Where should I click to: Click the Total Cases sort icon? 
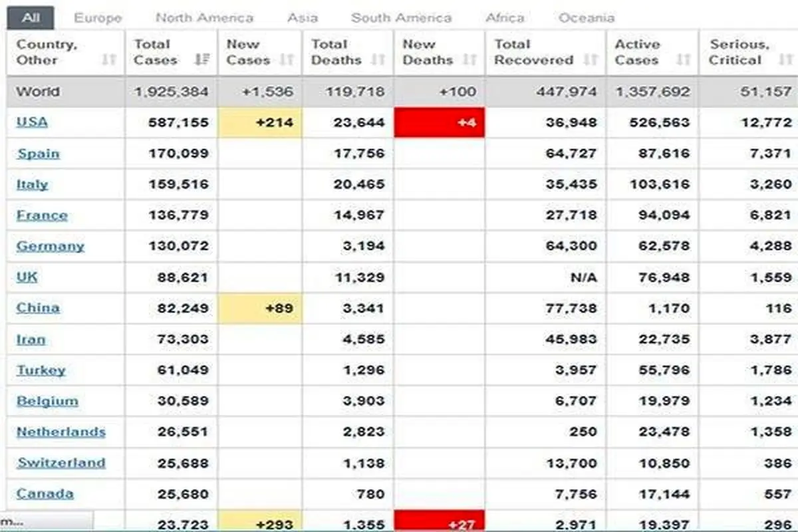click(201, 61)
